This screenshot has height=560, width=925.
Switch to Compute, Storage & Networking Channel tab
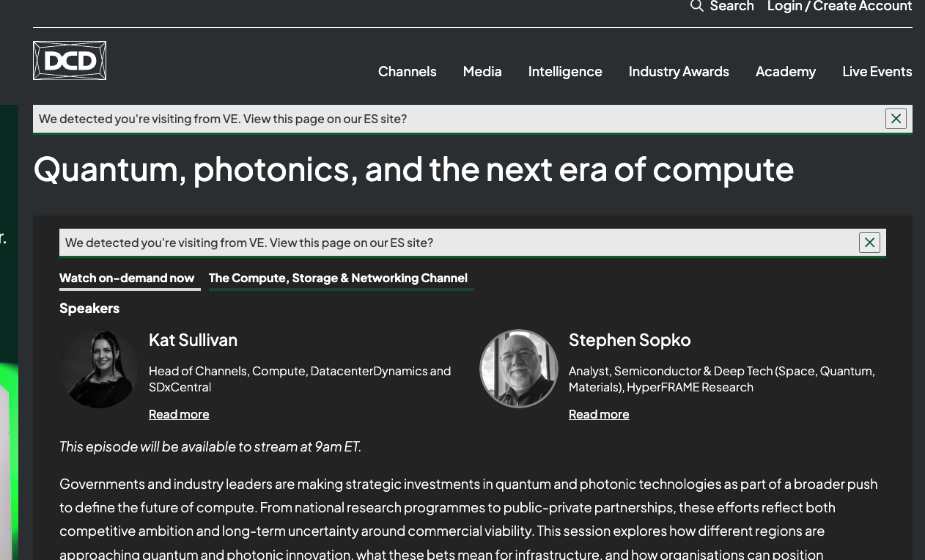point(338,278)
